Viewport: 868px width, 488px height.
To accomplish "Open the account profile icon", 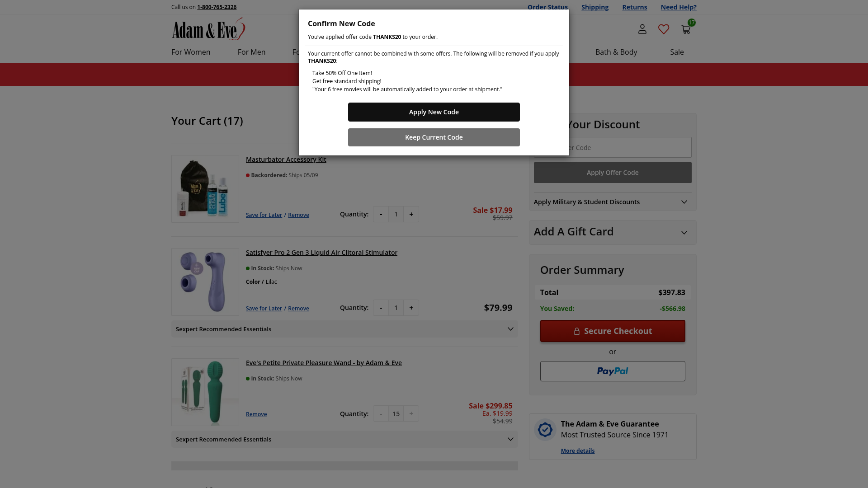I will (x=642, y=29).
